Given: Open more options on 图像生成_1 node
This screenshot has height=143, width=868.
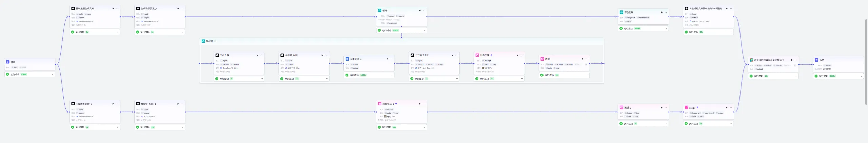Looking at the screenshot, I should tap(424, 104).
